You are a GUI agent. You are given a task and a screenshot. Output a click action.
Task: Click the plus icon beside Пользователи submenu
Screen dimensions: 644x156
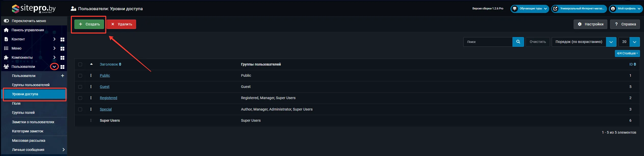click(62, 76)
